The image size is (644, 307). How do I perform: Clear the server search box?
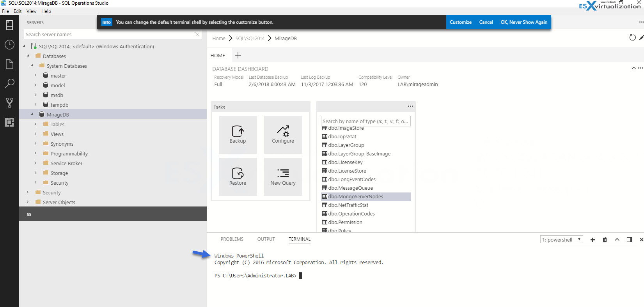[x=197, y=34]
